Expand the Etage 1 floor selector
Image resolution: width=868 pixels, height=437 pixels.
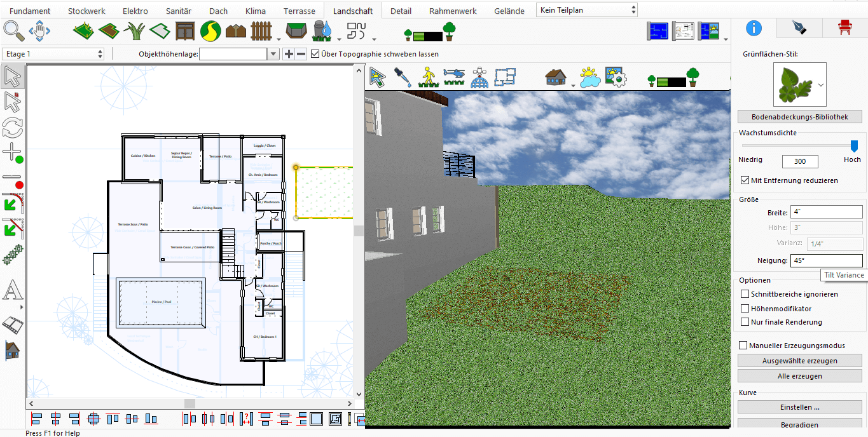coord(53,54)
